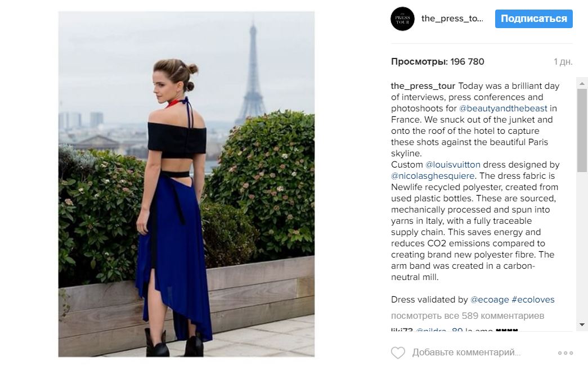Open @ecoage mention link
588x370 pixels.
[x=490, y=300]
